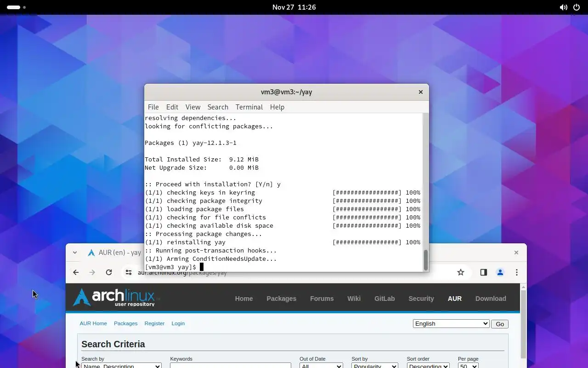Click 'Proceed with installation? [Y/n] y' line

click(x=213, y=184)
